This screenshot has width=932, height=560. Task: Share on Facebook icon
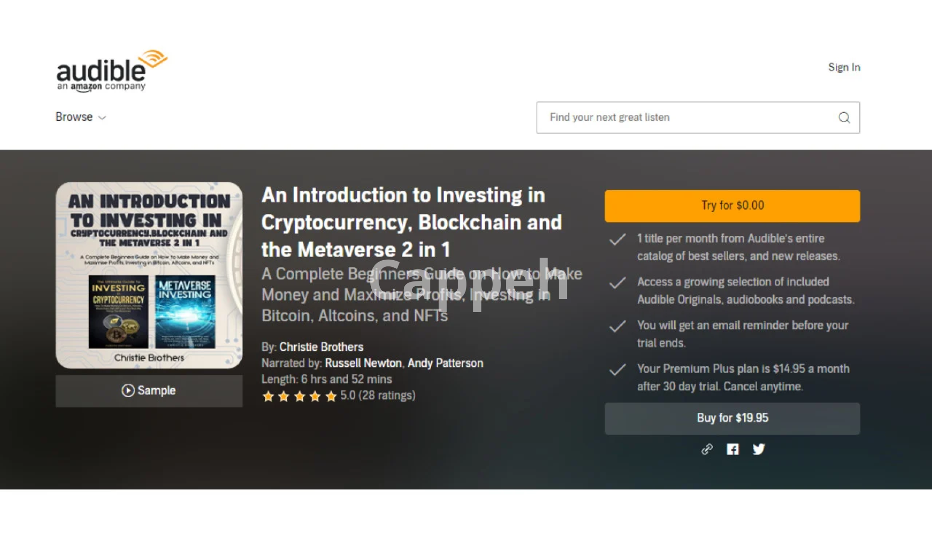pos(732,449)
